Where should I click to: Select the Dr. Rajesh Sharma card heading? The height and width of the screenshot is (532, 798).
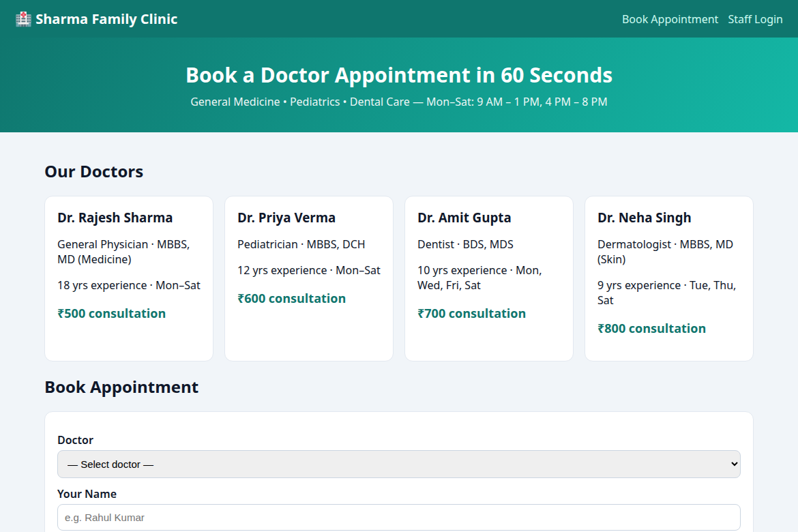115,218
